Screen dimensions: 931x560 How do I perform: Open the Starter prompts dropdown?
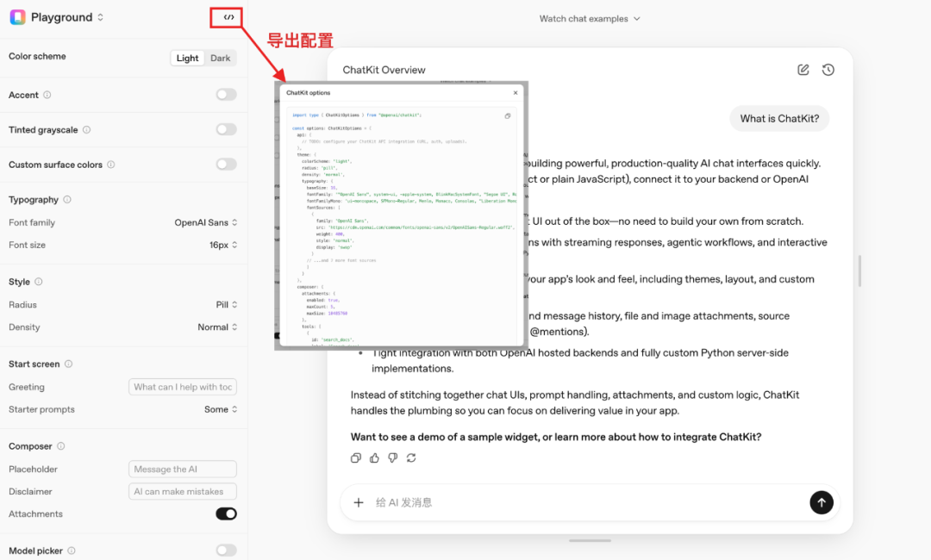(x=221, y=409)
